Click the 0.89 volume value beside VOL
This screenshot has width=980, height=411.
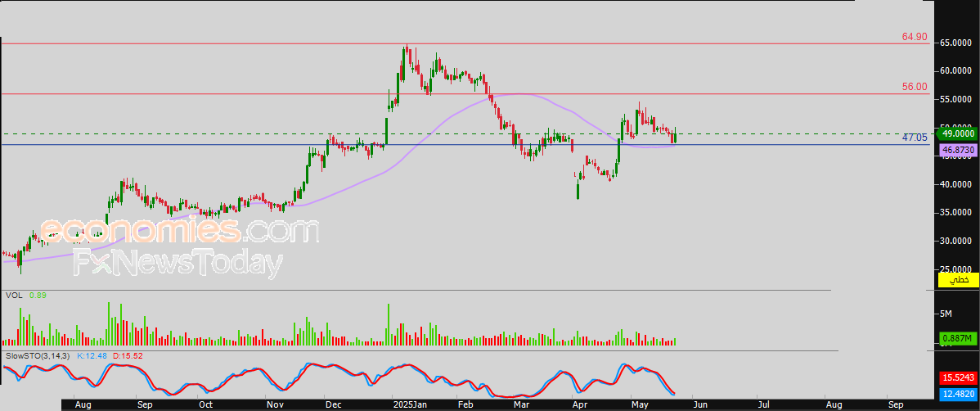tap(37, 295)
